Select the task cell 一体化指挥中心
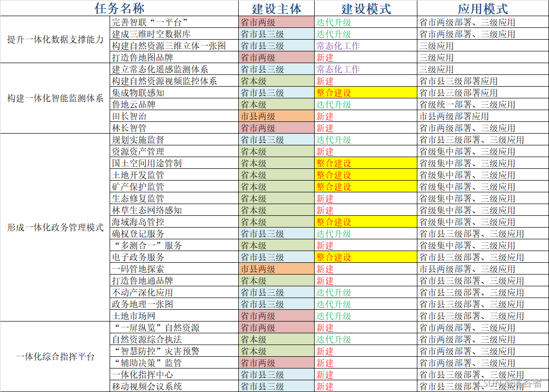549x392 pixels. (x=174, y=374)
